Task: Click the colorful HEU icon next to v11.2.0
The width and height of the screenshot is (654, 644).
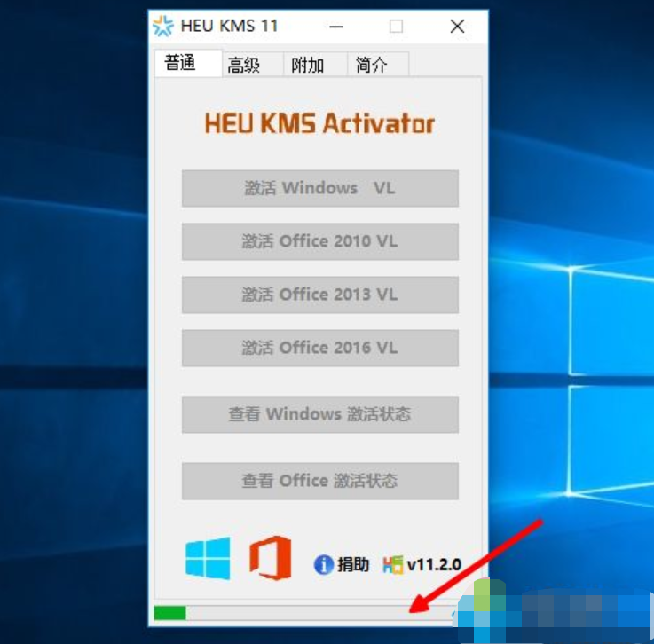Action: (x=393, y=565)
